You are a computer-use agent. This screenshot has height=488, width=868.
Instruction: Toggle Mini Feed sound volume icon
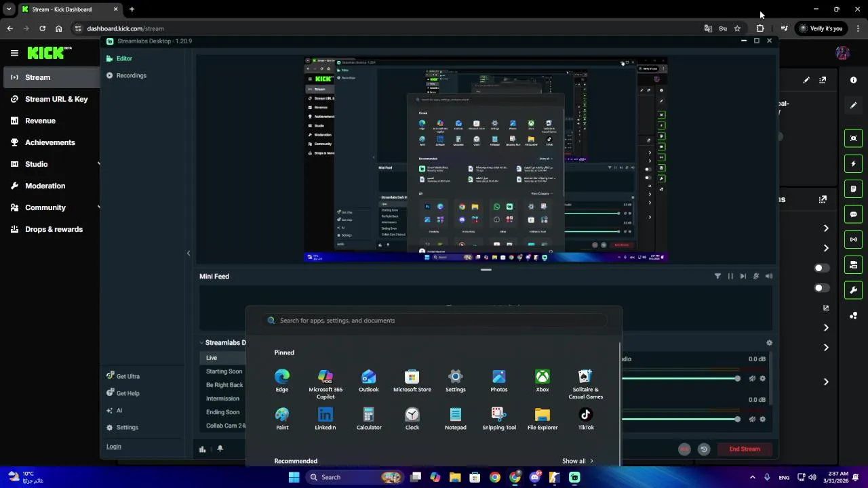(x=769, y=276)
